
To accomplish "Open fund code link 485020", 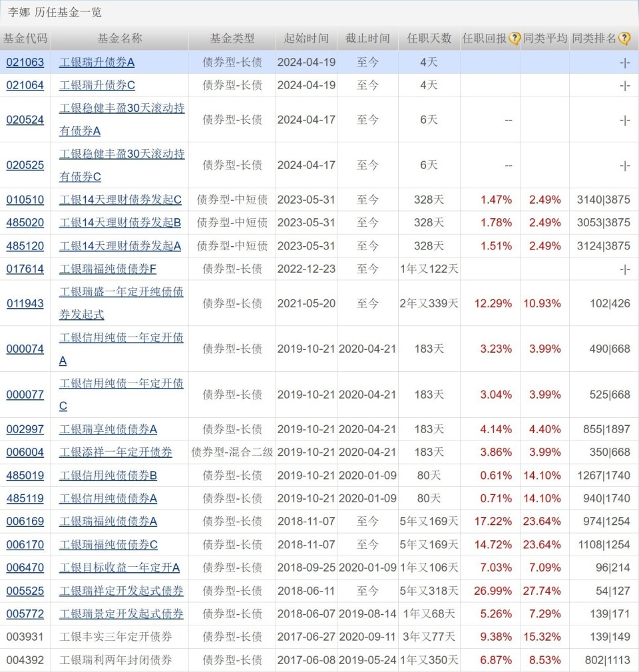I will 25,223.
